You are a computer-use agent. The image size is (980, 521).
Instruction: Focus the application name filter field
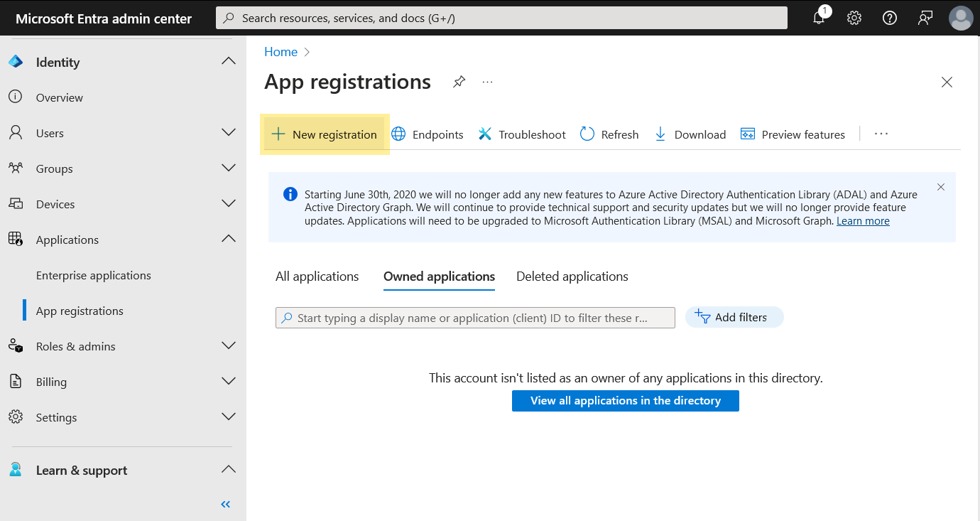pos(475,318)
